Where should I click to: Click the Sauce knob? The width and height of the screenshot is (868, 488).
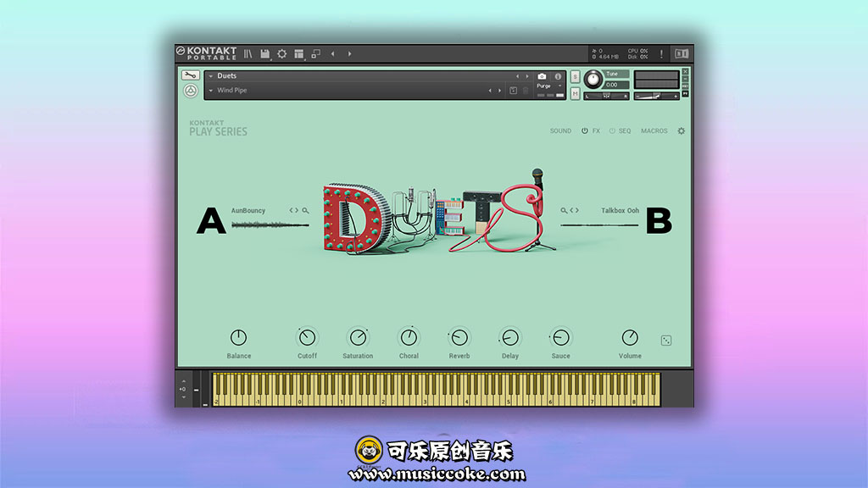point(561,337)
